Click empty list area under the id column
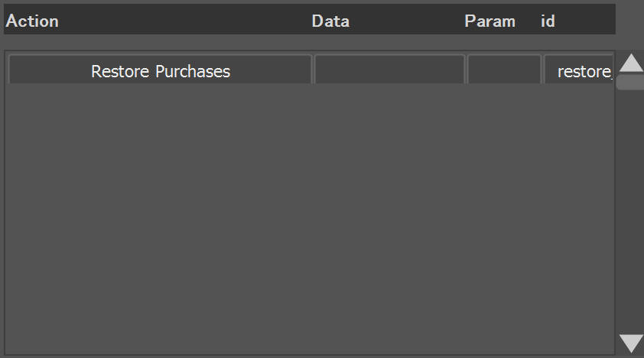The width and height of the screenshot is (644, 358). click(x=579, y=217)
